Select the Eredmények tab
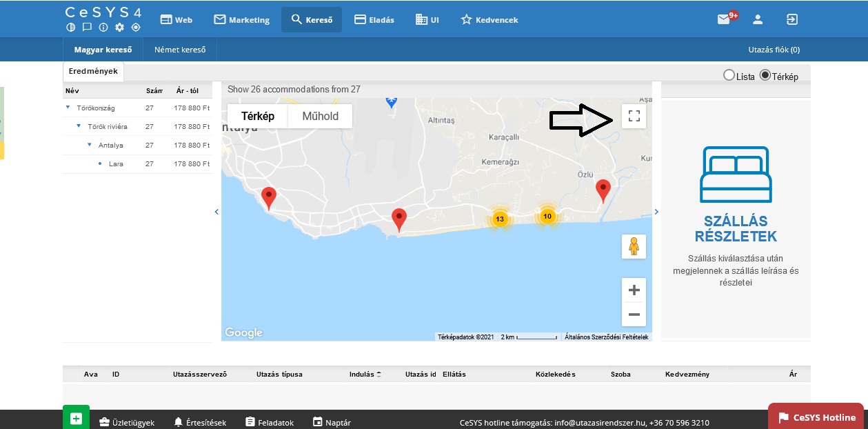Viewport: 868px width, 429px height. [93, 71]
